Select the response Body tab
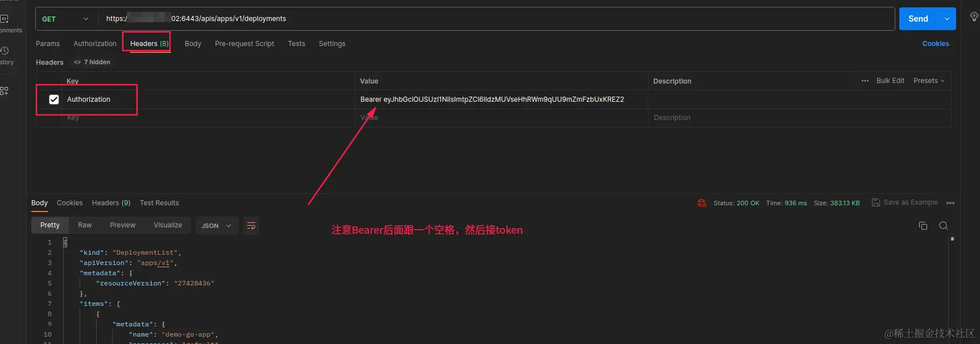Viewport: 980px width, 344px height. tap(39, 203)
